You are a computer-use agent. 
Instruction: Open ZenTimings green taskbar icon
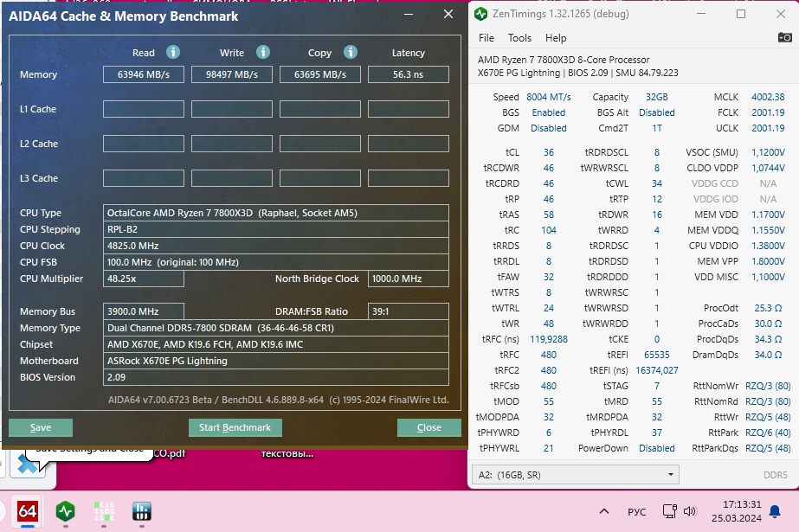66,511
